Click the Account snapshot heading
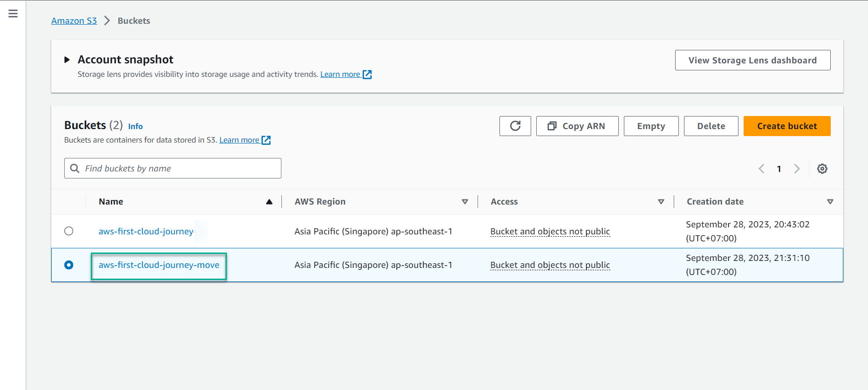The height and width of the screenshot is (390, 868). click(125, 60)
